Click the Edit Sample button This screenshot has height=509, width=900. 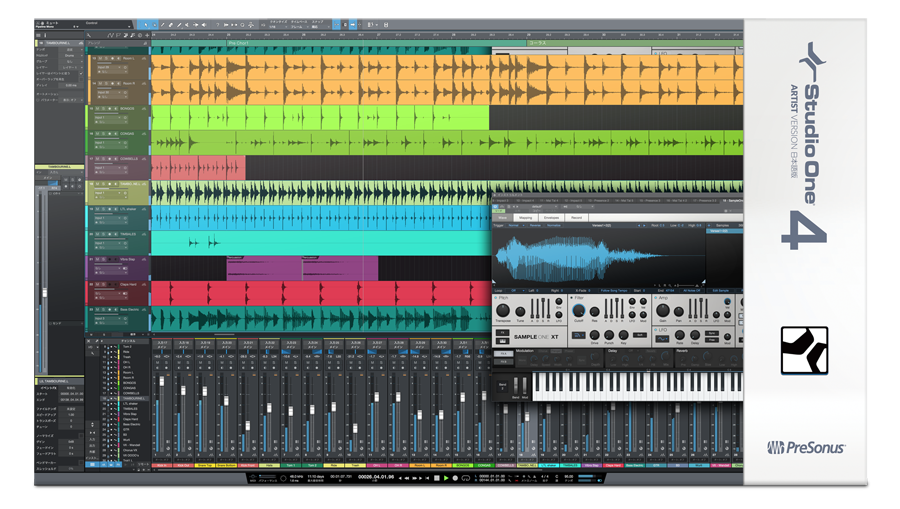point(721,290)
